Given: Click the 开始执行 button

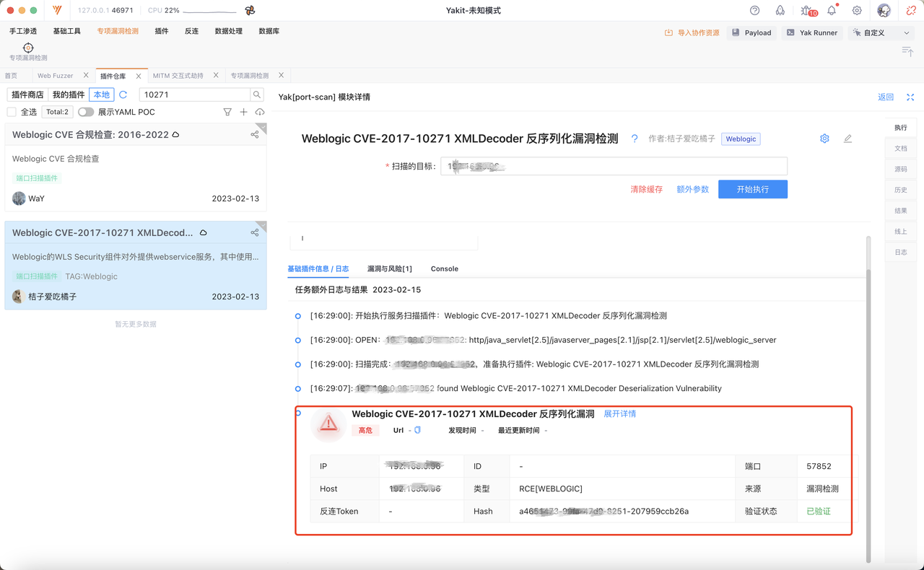Looking at the screenshot, I should [753, 189].
